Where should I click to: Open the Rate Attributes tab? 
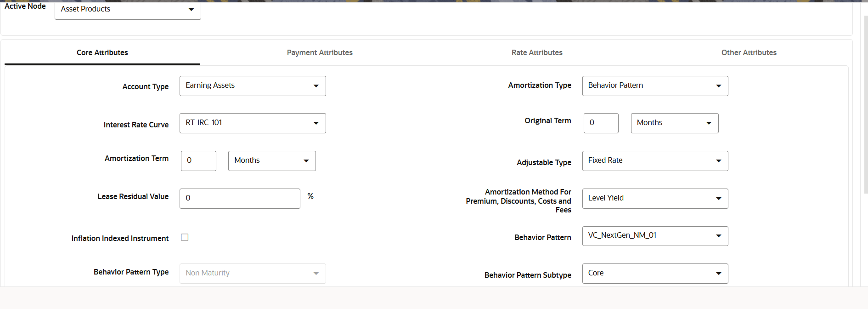click(x=537, y=52)
